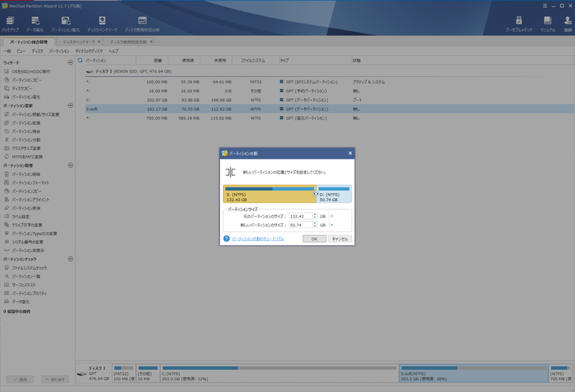This screenshot has height=392, width=575.
Task: Switch to パーティション総合管理 tab
Action: (x=29, y=42)
